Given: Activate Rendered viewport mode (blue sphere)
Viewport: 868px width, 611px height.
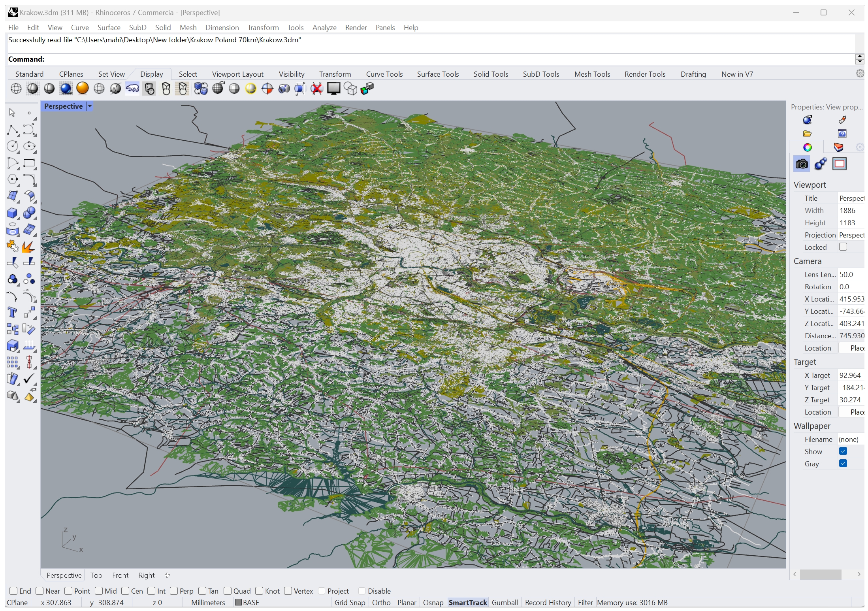Looking at the screenshot, I should (66, 89).
